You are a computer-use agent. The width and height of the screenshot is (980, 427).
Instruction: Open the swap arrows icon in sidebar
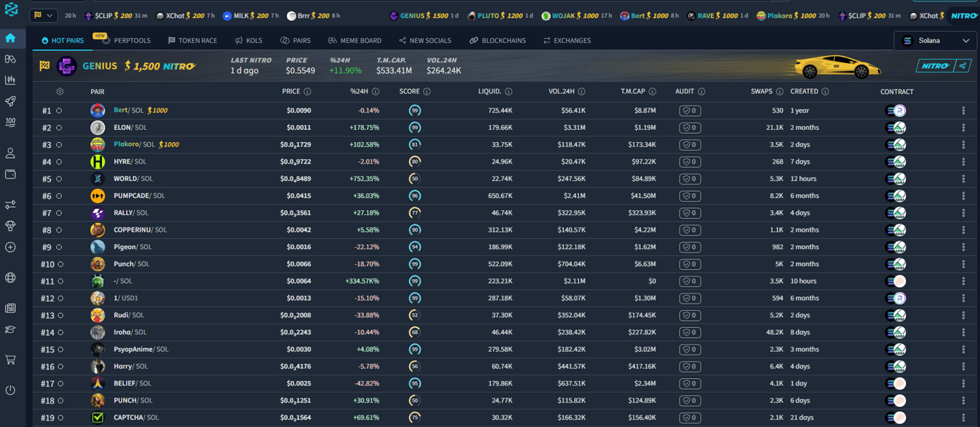pyautogui.click(x=10, y=205)
